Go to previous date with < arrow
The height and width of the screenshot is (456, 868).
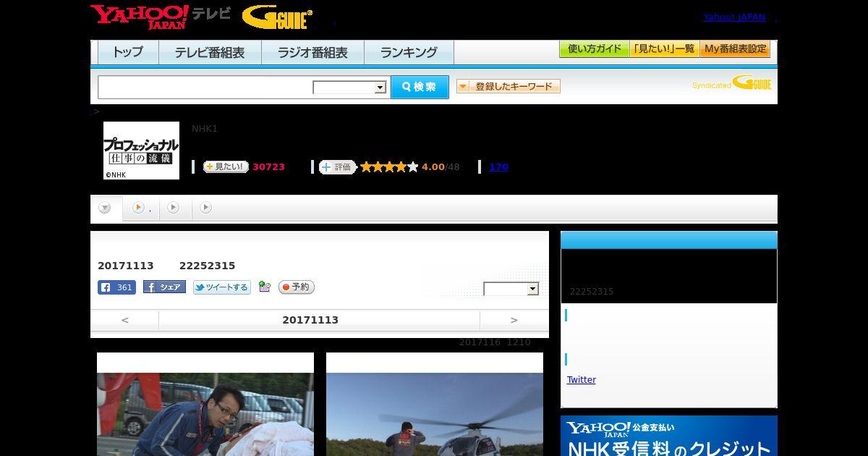[125, 320]
